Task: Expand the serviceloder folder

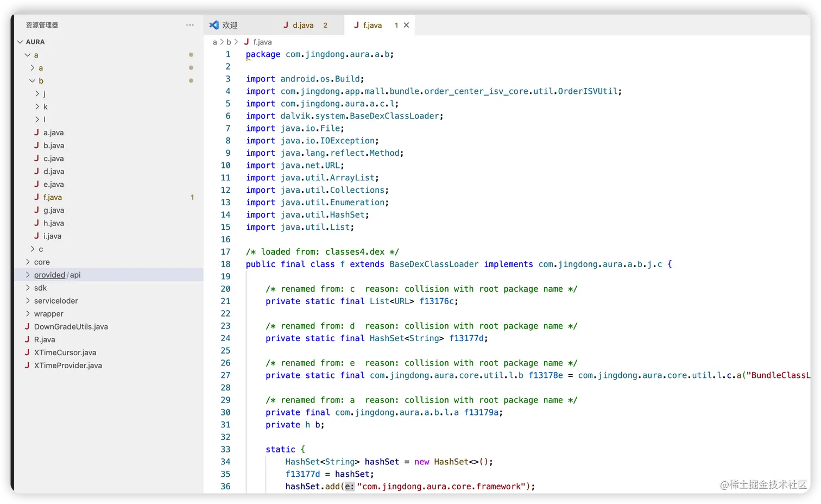Action: tap(28, 301)
